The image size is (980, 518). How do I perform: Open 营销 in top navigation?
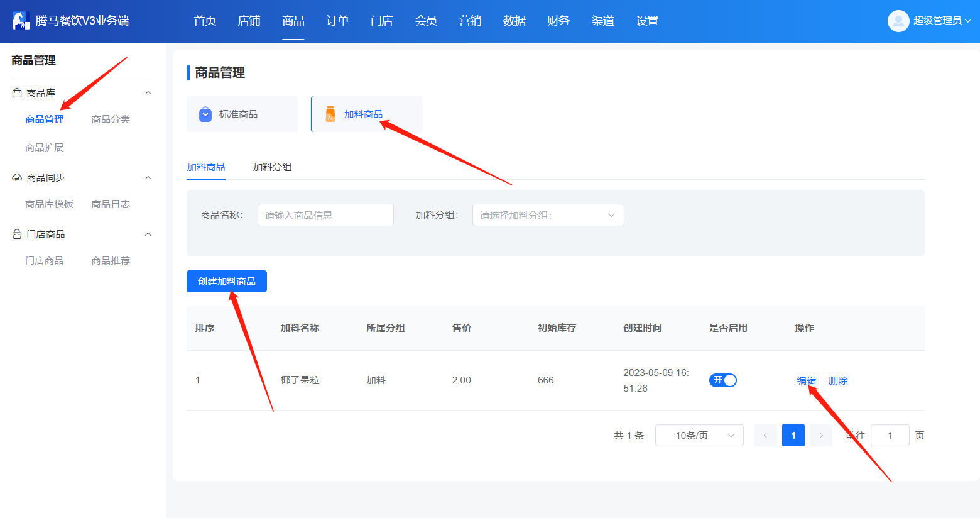(470, 21)
